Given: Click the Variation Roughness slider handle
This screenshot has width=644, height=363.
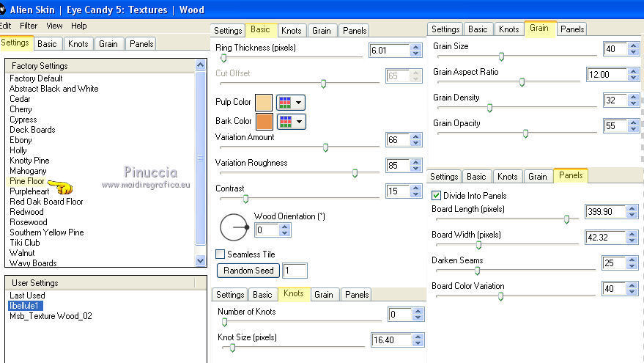Looking at the screenshot, I should (355, 173).
